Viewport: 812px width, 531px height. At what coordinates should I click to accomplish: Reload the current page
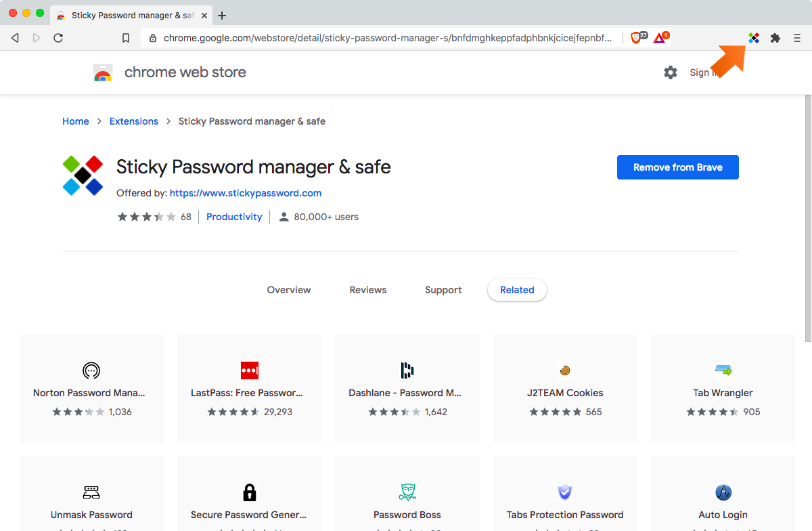[x=58, y=38]
